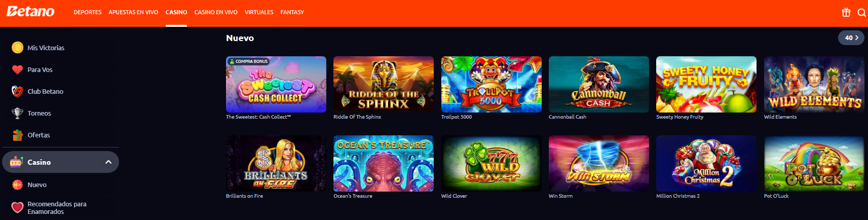The image size is (868, 220).
Task: Go to Apuestas en Vivo
Action: pyautogui.click(x=133, y=12)
